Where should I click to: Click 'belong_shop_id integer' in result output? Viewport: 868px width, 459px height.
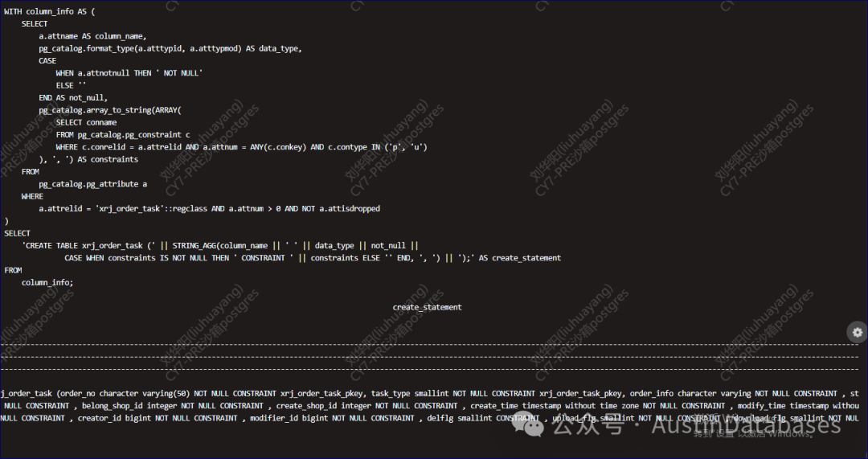coord(129,406)
